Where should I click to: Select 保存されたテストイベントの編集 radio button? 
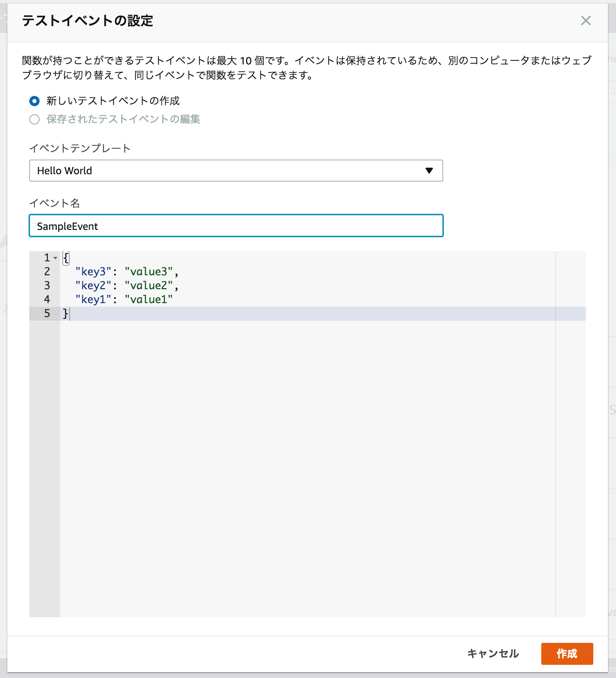click(x=34, y=119)
